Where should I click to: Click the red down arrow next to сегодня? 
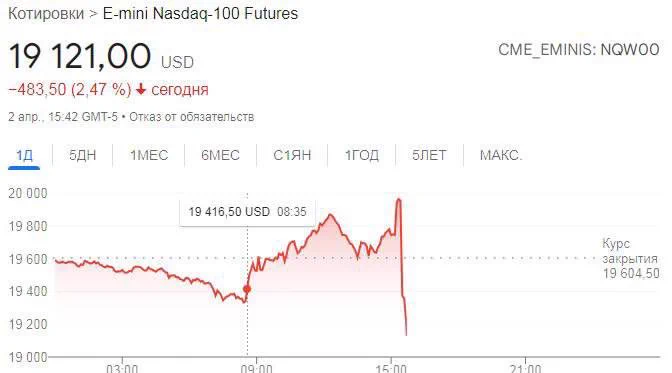(x=141, y=89)
